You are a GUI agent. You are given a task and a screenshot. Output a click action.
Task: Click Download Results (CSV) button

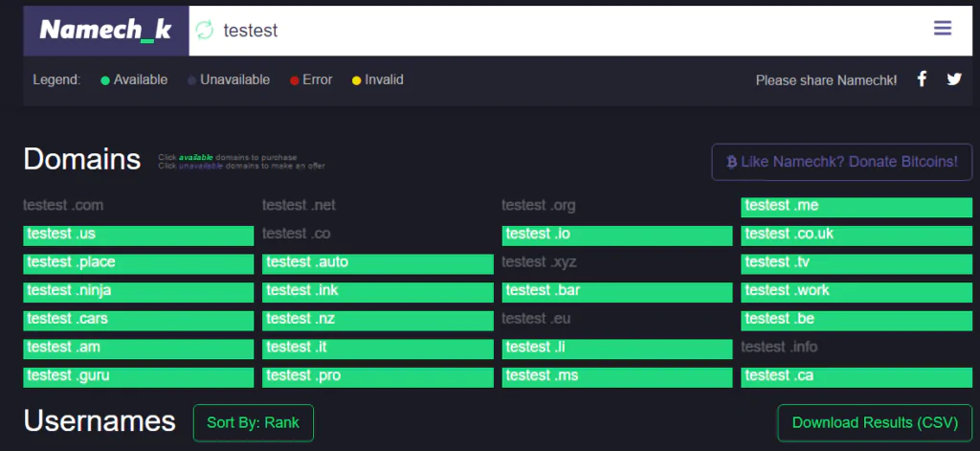(875, 423)
